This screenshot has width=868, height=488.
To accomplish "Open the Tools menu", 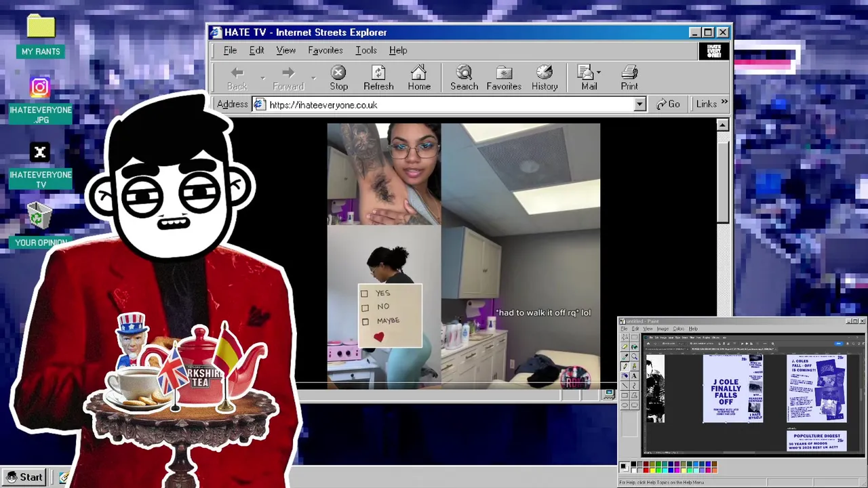I will (x=366, y=50).
